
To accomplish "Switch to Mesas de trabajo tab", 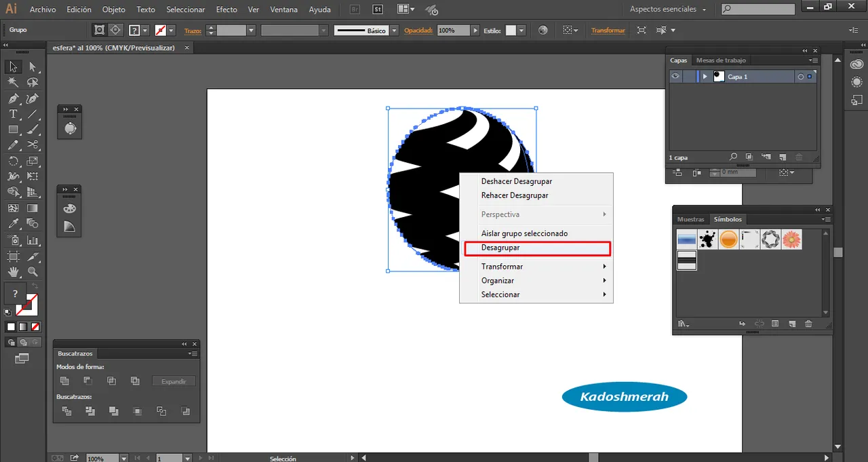I will [x=720, y=60].
